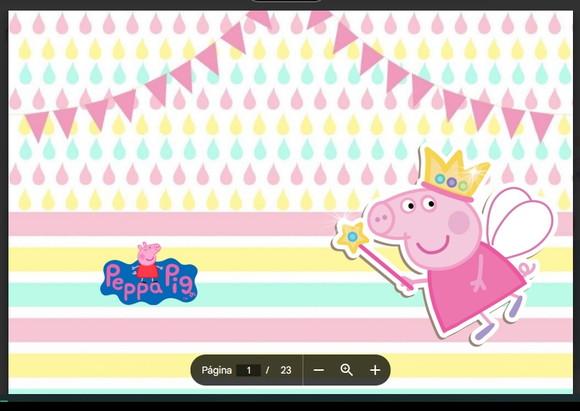Click the magnifier zoom-fit icon
The width and height of the screenshot is (580, 411).
pos(347,370)
